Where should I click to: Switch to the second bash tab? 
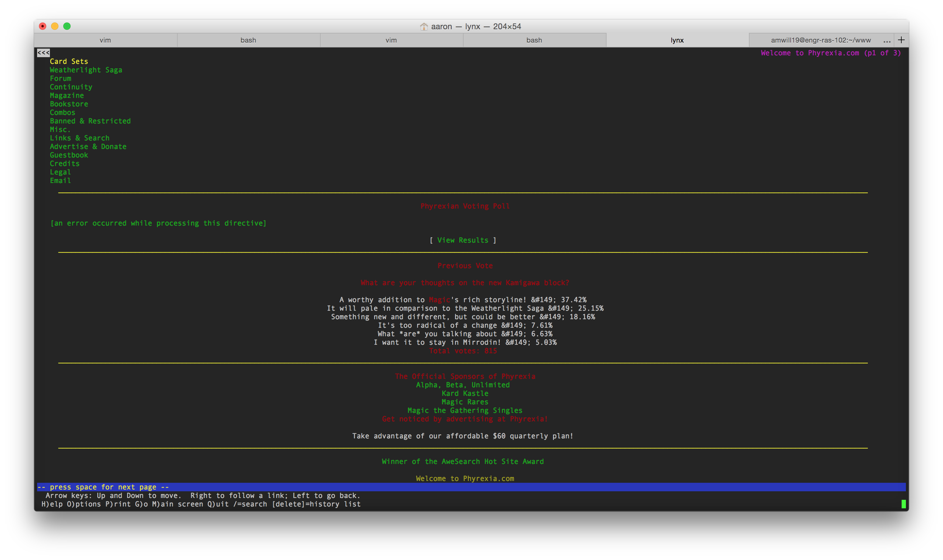pyautogui.click(x=534, y=40)
